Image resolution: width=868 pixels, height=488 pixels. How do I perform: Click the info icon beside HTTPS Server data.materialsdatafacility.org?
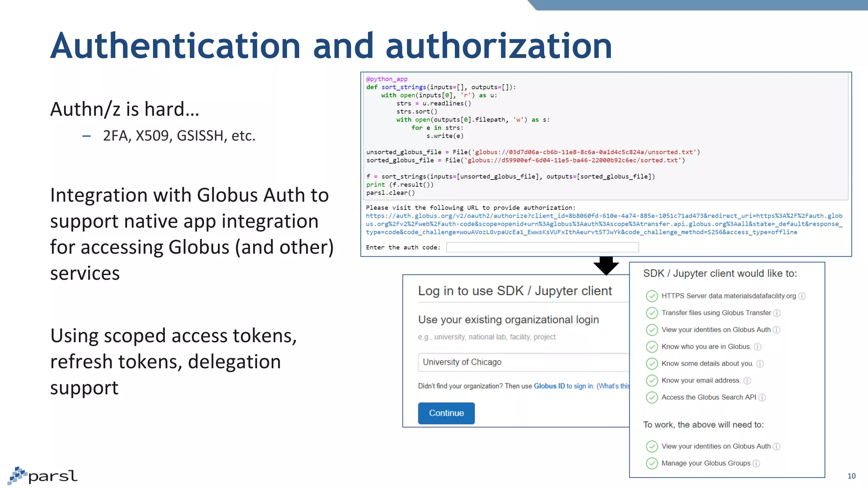(802, 296)
